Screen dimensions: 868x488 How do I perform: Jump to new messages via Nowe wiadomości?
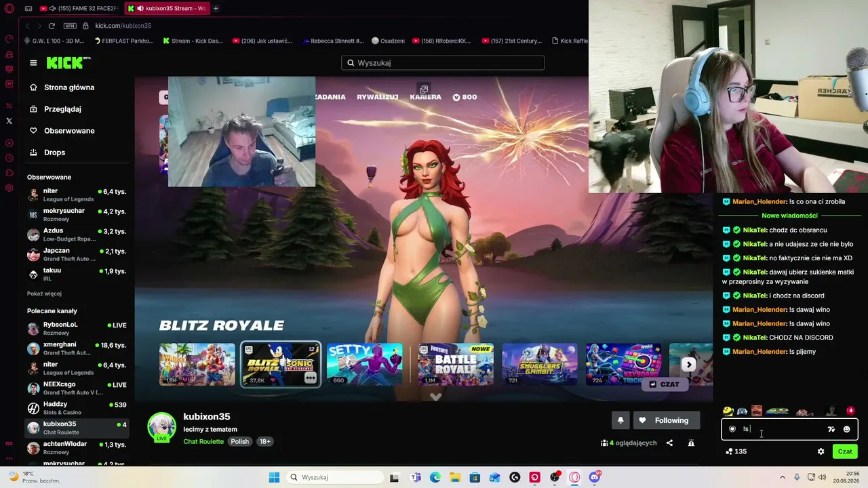pos(789,216)
